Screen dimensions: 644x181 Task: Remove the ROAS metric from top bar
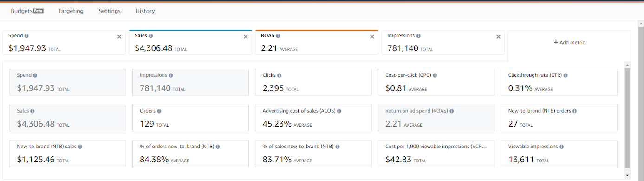tap(372, 37)
